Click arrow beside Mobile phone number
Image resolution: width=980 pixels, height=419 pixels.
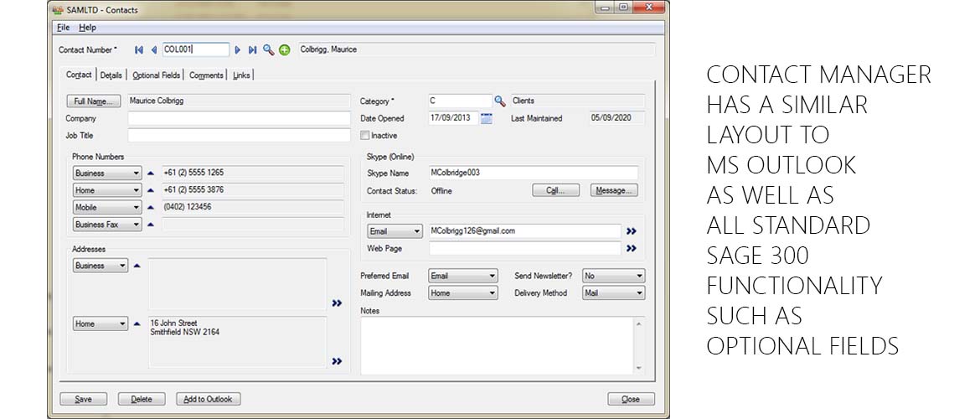click(150, 207)
